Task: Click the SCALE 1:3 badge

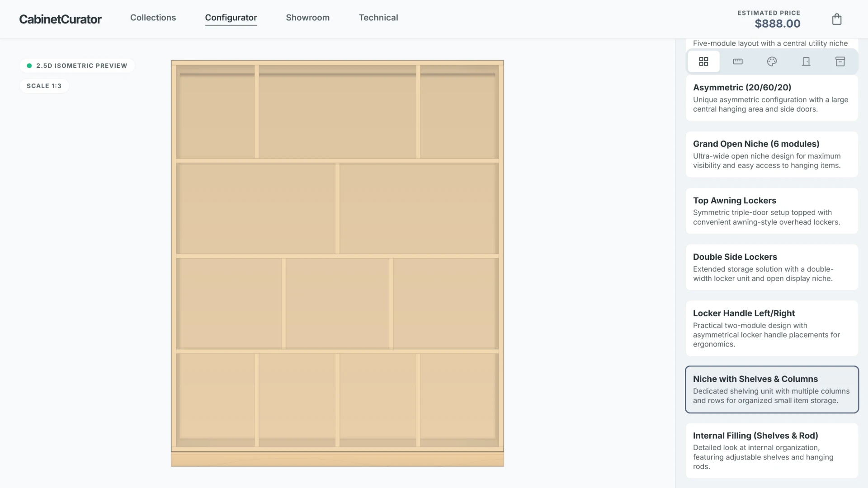Action: pos(44,85)
